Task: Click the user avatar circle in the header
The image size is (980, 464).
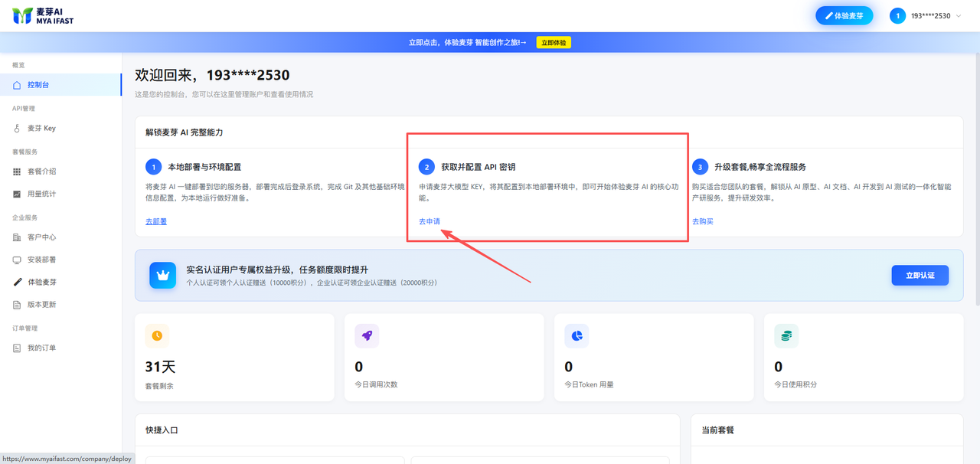Action: (897, 16)
